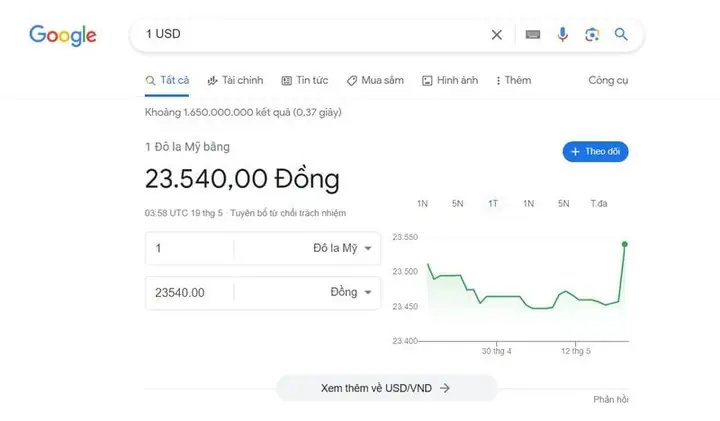Image resolution: width=720 pixels, height=421 pixels.
Task: Open Google Lens image search icon
Action: (x=592, y=34)
